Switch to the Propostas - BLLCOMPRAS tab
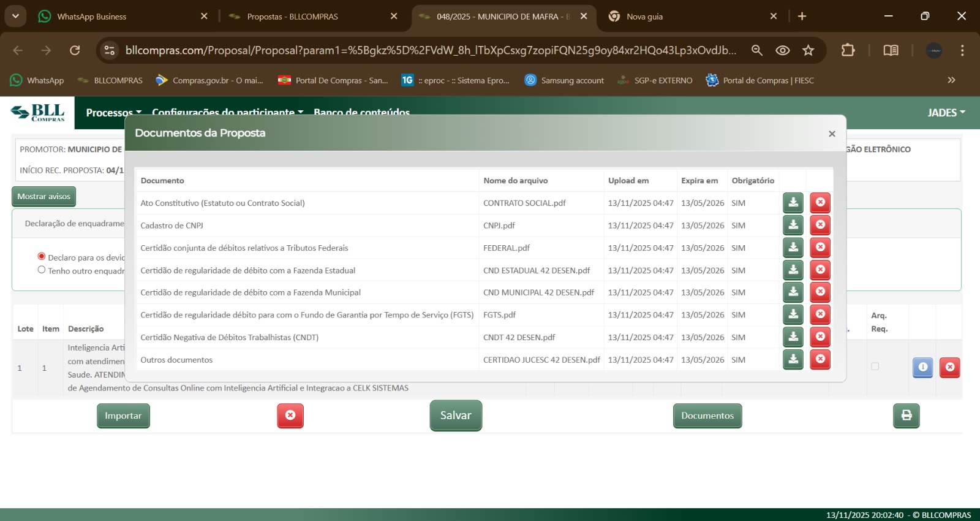The width and height of the screenshot is (980, 521). pos(292,17)
